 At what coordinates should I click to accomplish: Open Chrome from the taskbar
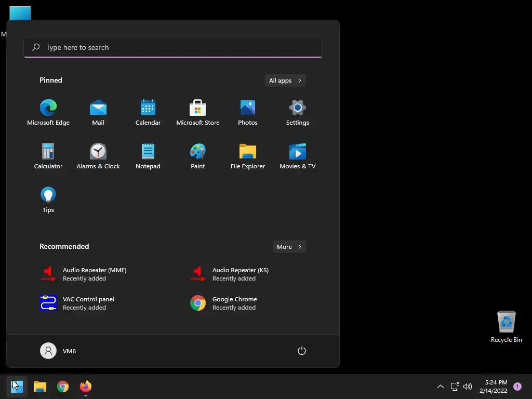pos(63,387)
